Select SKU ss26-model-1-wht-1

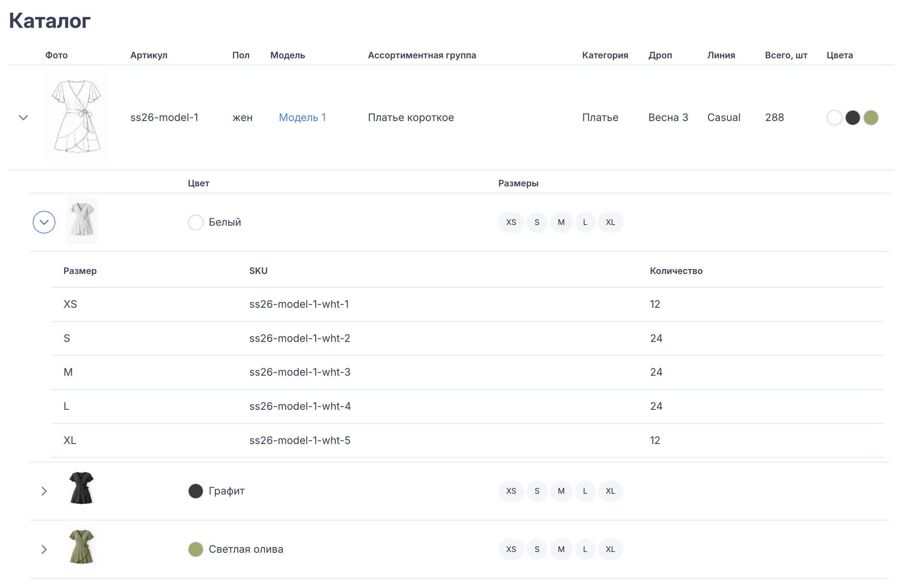coord(299,304)
